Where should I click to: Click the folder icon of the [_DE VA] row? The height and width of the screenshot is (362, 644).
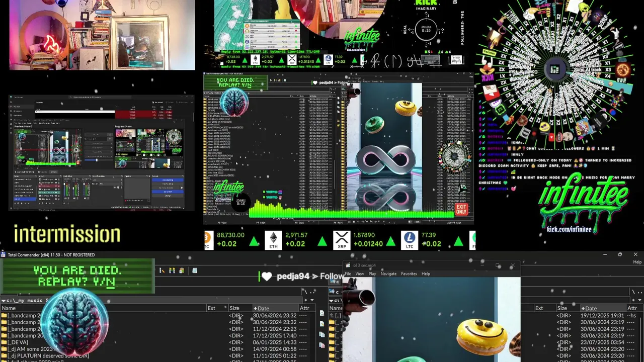tap(4, 342)
